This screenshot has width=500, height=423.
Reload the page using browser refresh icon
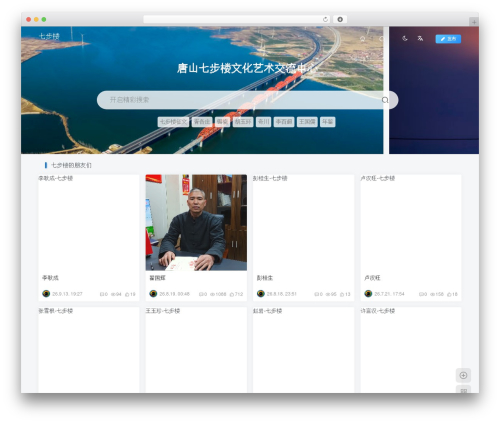(325, 19)
